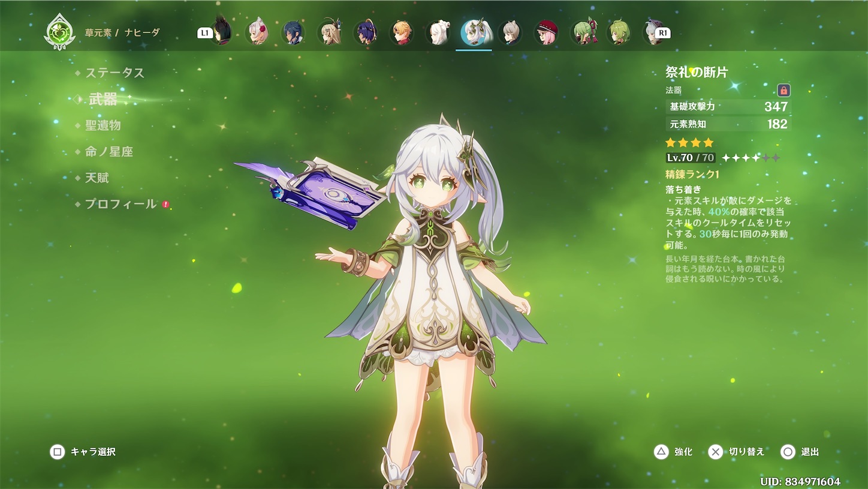Screen dimensions: 868x489
Task: Open the 命ノ星座 menu
Action: (108, 151)
